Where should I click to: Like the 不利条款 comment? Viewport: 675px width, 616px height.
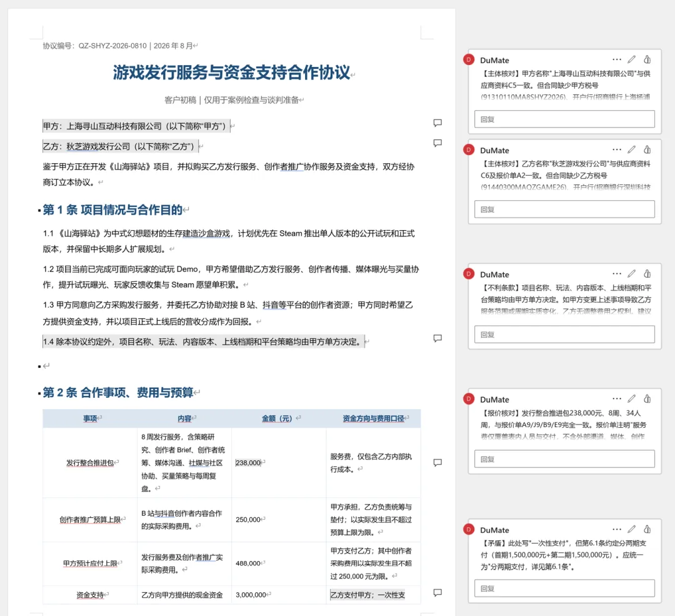click(647, 274)
